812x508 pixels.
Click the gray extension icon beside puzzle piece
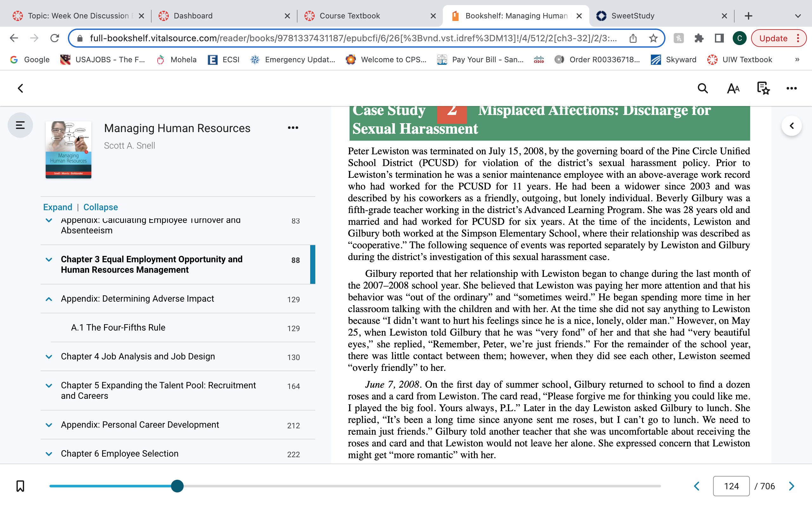[678, 38]
